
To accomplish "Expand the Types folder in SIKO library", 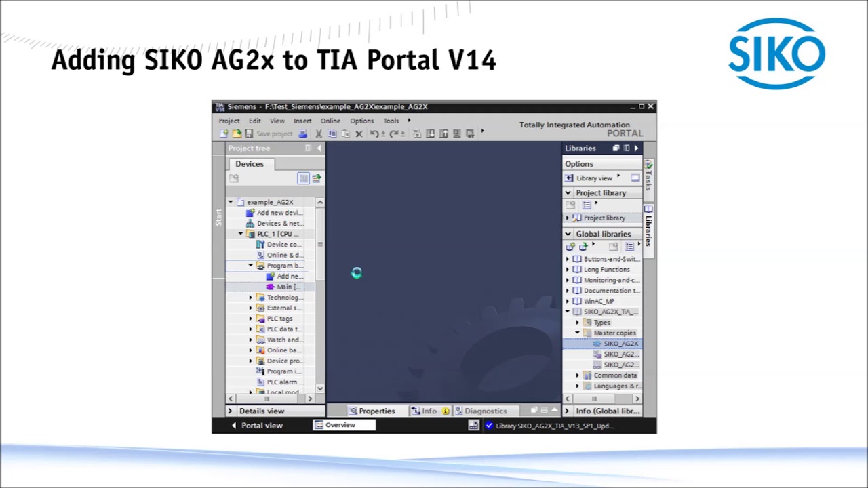I will [578, 323].
